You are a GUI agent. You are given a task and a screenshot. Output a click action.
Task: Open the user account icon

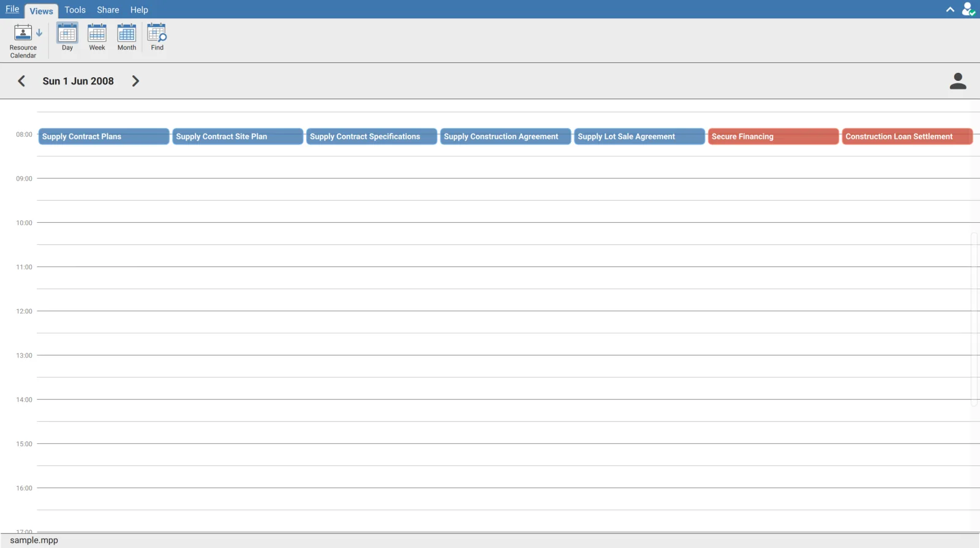click(968, 9)
